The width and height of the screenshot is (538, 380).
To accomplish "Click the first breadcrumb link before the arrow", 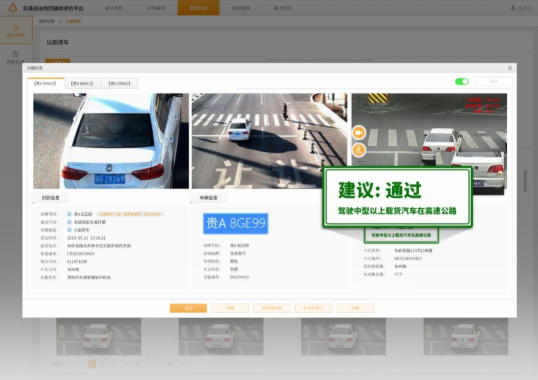I will click(47, 21).
